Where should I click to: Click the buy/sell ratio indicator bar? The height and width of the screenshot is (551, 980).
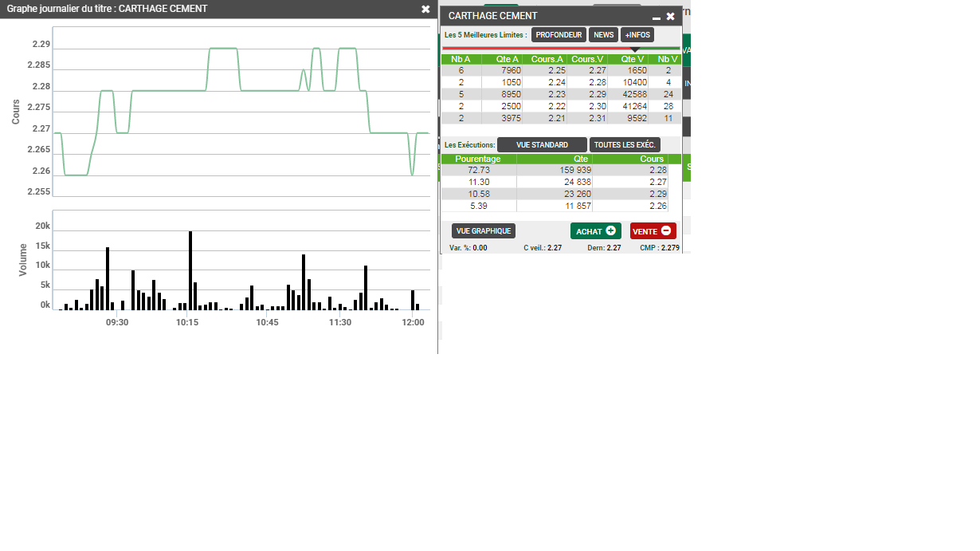(x=562, y=49)
